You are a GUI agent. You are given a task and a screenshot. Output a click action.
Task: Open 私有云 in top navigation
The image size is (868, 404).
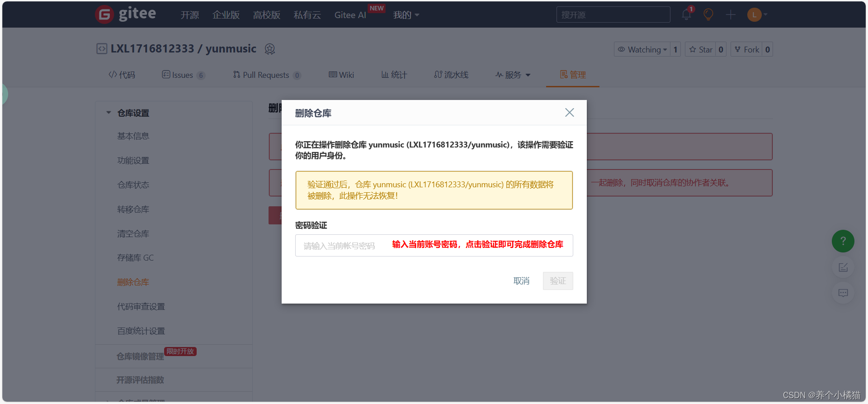(307, 15)
